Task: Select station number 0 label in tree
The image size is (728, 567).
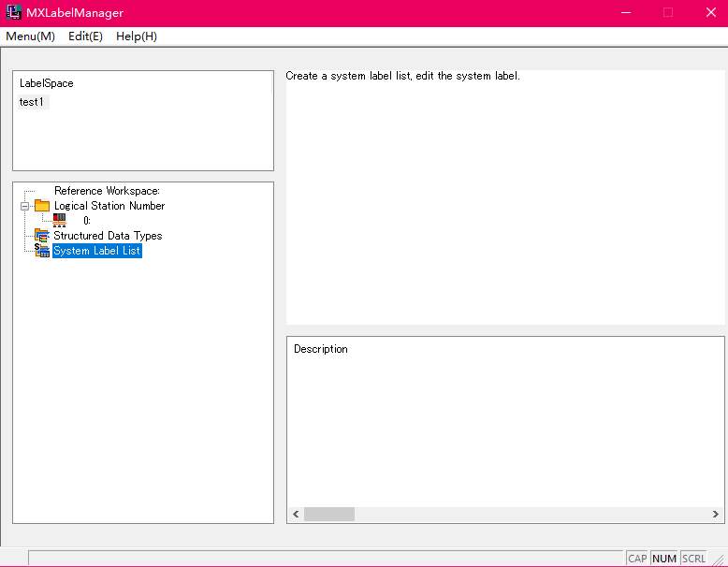Action: click(86, 221)
